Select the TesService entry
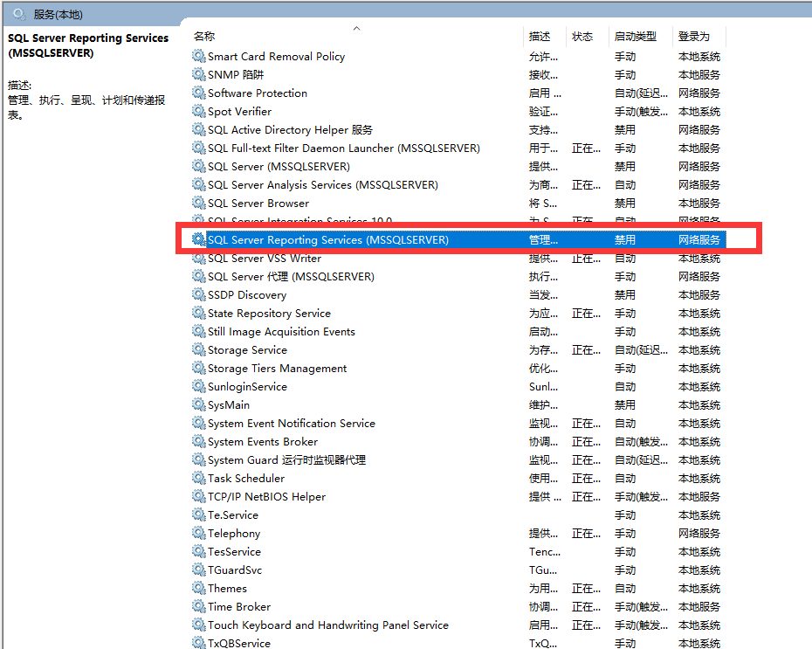 tap(234, 552)
